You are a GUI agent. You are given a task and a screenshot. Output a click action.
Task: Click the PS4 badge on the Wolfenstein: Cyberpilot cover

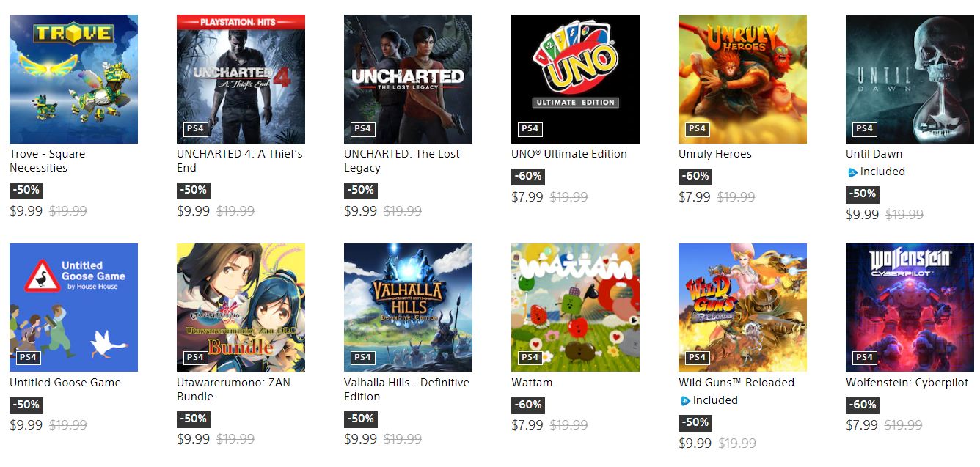(864, 358)
